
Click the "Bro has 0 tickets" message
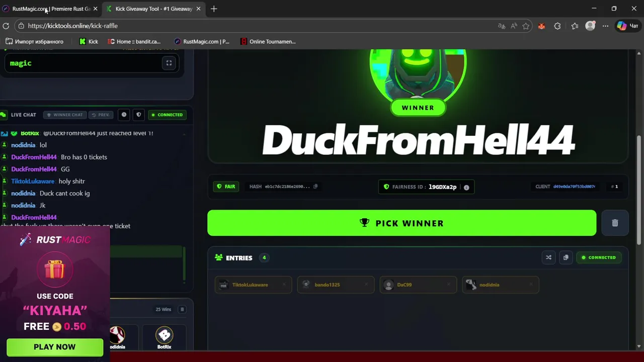point(84,157)
